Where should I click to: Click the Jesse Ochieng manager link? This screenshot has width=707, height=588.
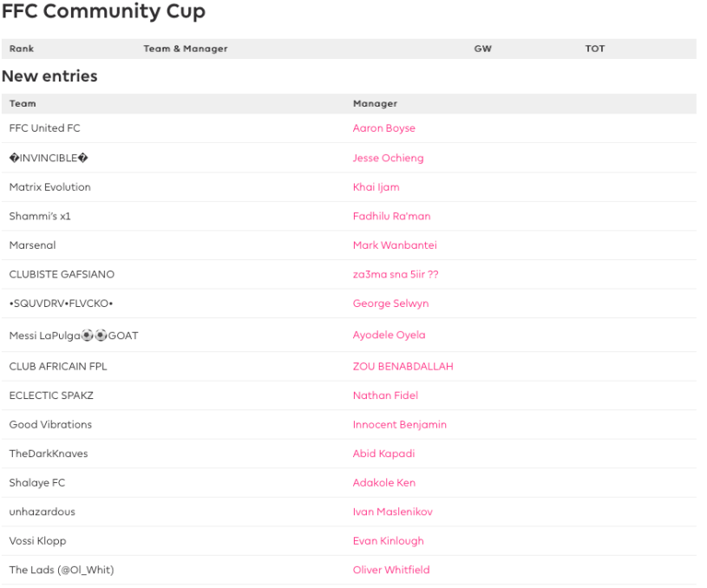pos(388,158)
